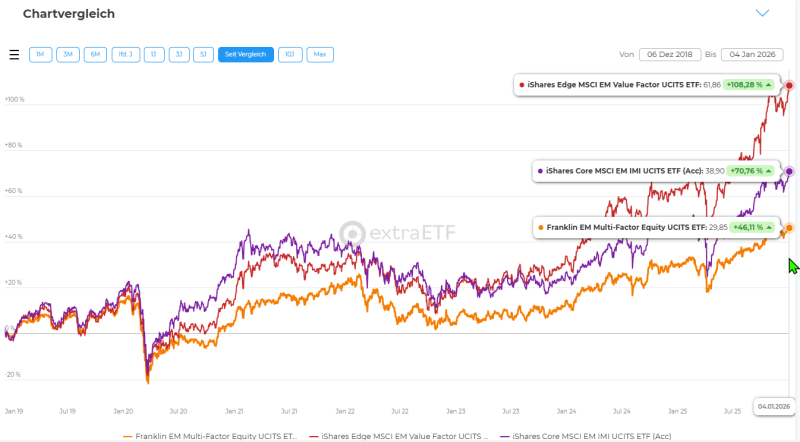Show the Max time range
Image resolution: width=800 pixels, height=442 pixels.
(x=320, y=54)
